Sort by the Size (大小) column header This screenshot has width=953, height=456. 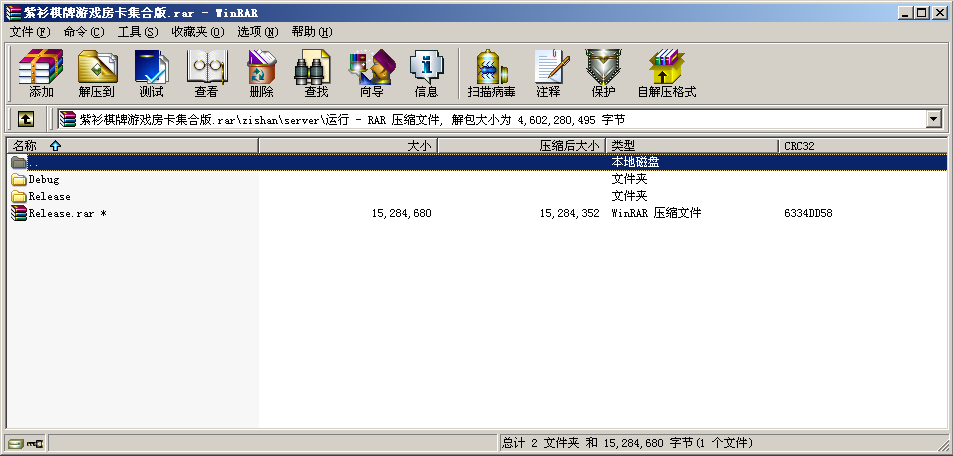click(348, 146)
